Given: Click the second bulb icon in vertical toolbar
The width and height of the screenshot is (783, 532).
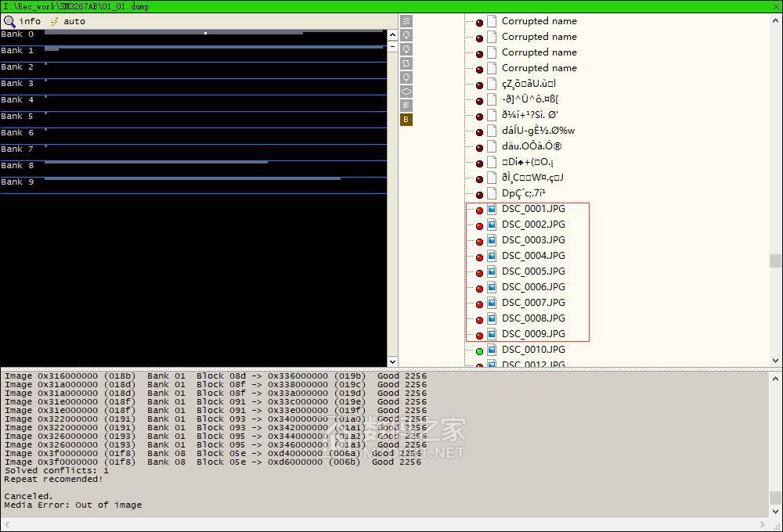Looking at the screenshot, I should coord(406,49).
